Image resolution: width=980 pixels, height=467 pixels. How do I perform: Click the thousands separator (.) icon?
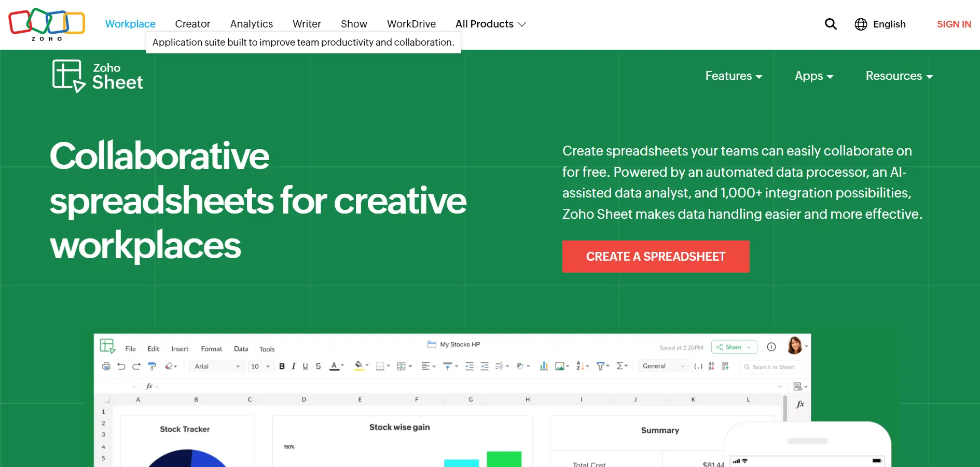click(698, 366)
